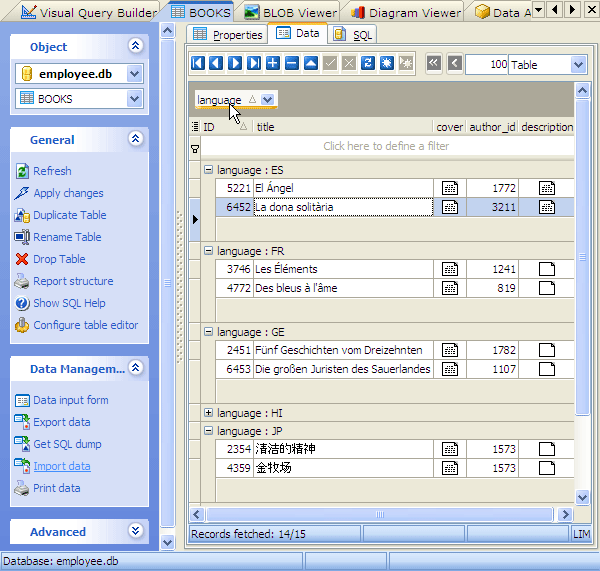Open cover blob for Les Éléments
This screenshot has width=600, height=571.
point(450,269)
